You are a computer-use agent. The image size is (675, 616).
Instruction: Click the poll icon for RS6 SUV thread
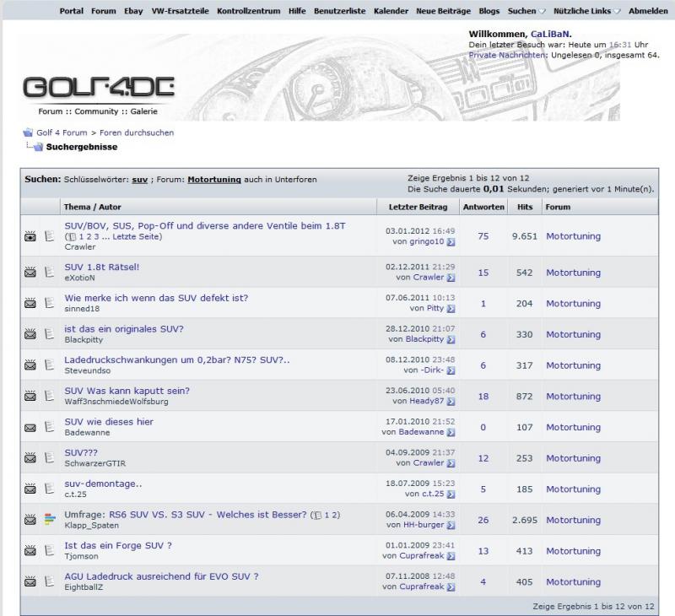(x=50, y=520)
